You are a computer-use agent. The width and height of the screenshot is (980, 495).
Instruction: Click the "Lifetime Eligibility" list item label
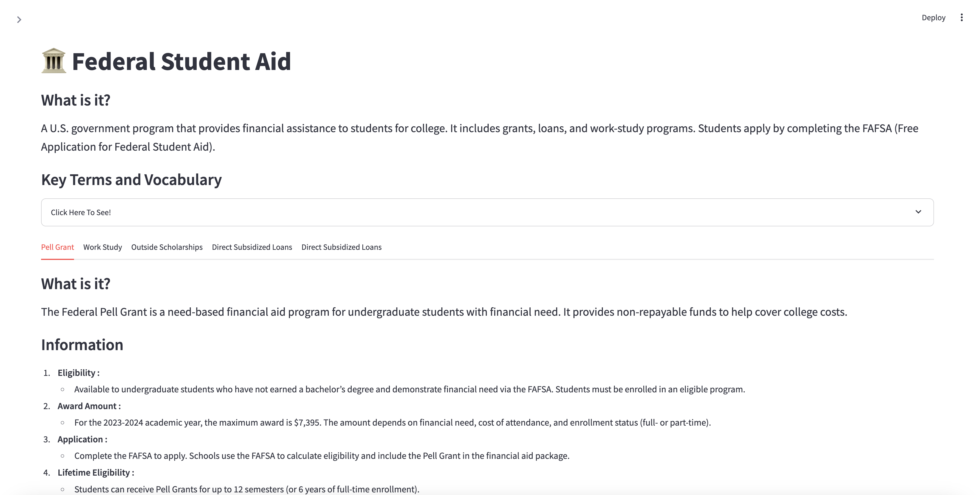(x=94, y=472)
